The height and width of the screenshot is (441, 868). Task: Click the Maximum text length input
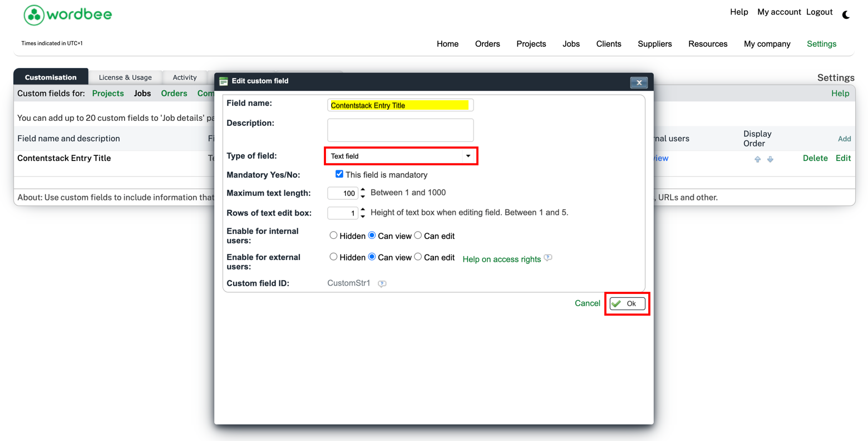click(x=343, y=193)
